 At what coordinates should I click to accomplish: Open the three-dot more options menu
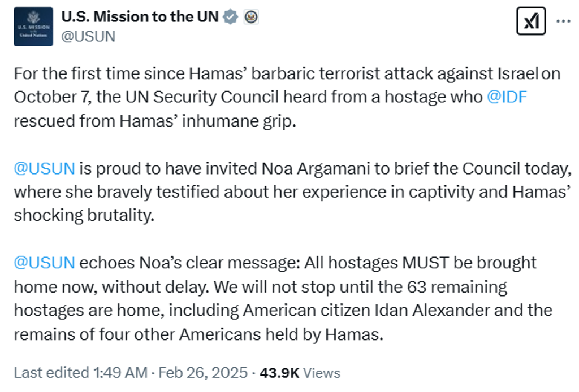click(x=563, y=21)
